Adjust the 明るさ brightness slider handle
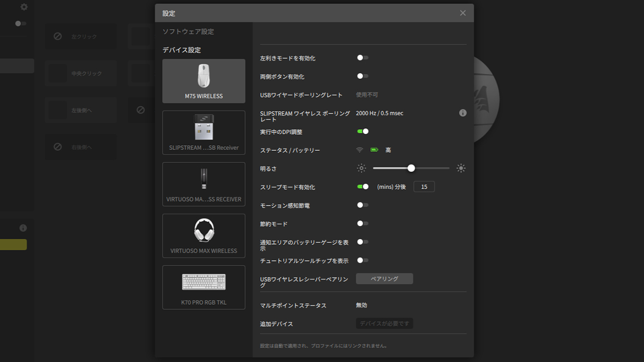644x362 pixels. pyautogui.click(x=411, y=168)
